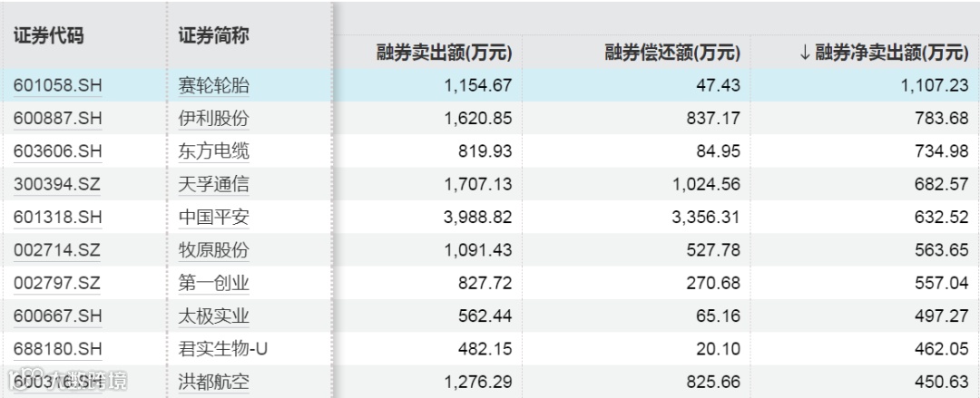
Task: Select the value 3,988.82 for 中国平安
Action: [478, 218]
